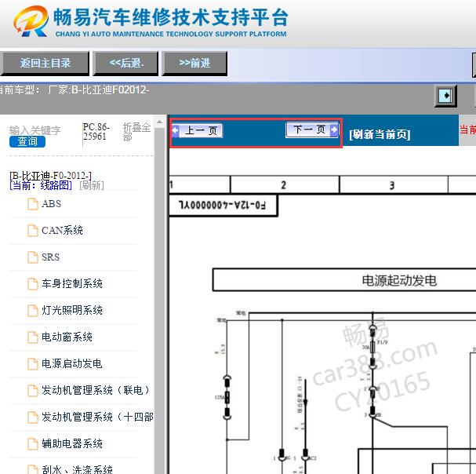
Task: Click diagram column header 3
Action: (392, 185)
